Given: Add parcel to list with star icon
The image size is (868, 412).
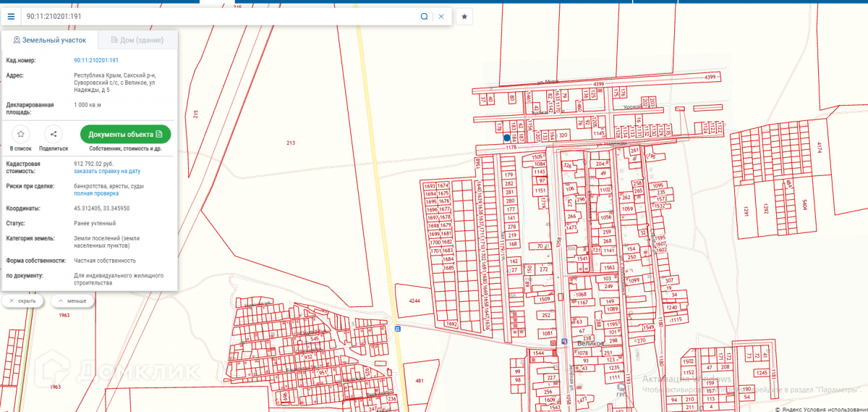Looking at the screenshot, I should pos(21,134).
